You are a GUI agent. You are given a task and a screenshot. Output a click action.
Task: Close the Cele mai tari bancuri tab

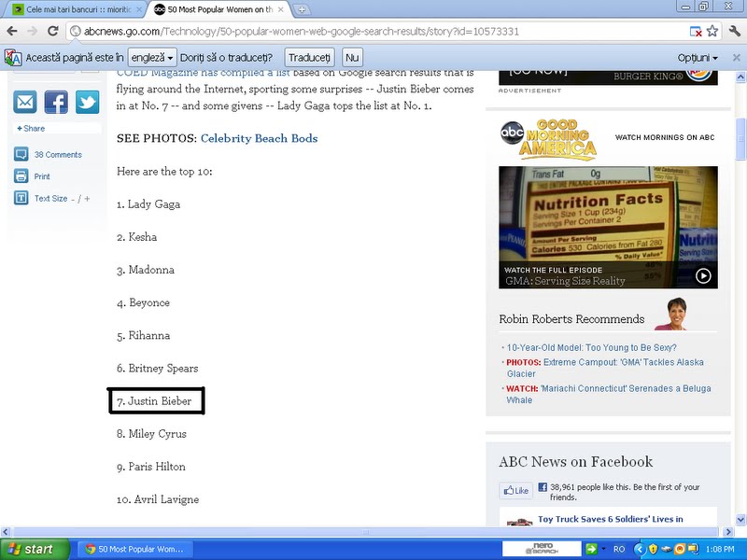(x=139, y=9)
